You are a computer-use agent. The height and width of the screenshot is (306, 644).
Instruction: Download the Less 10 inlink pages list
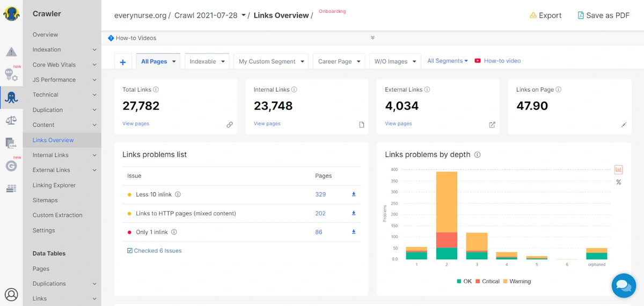[x=354, y=195]
